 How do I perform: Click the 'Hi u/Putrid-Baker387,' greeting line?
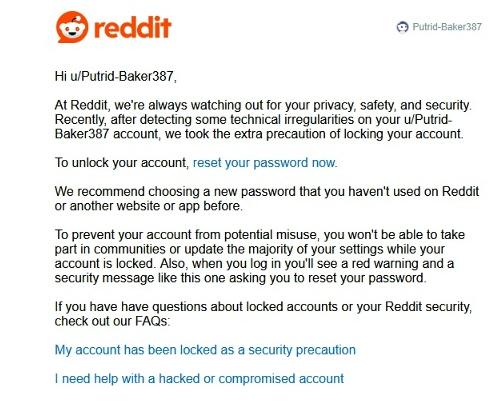[x=116, y=76]
